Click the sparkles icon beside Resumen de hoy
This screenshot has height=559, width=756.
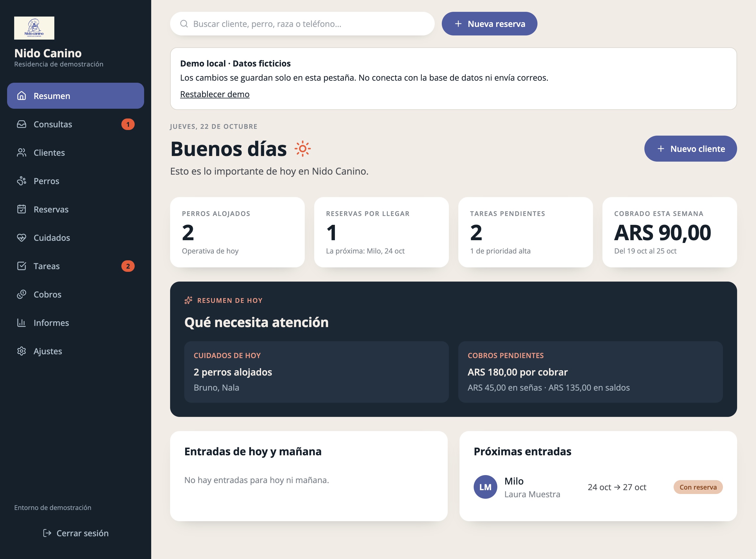[x=188, y=300]
